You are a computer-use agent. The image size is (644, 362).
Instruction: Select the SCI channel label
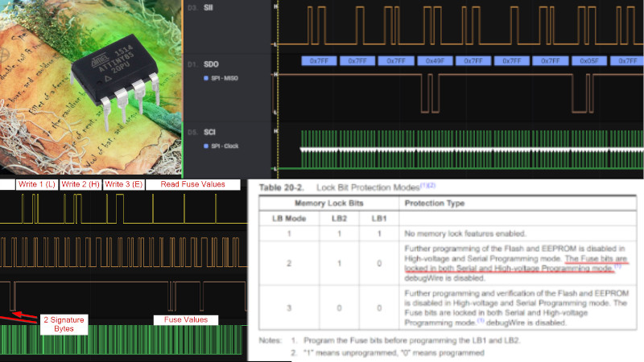coord(215,131)
